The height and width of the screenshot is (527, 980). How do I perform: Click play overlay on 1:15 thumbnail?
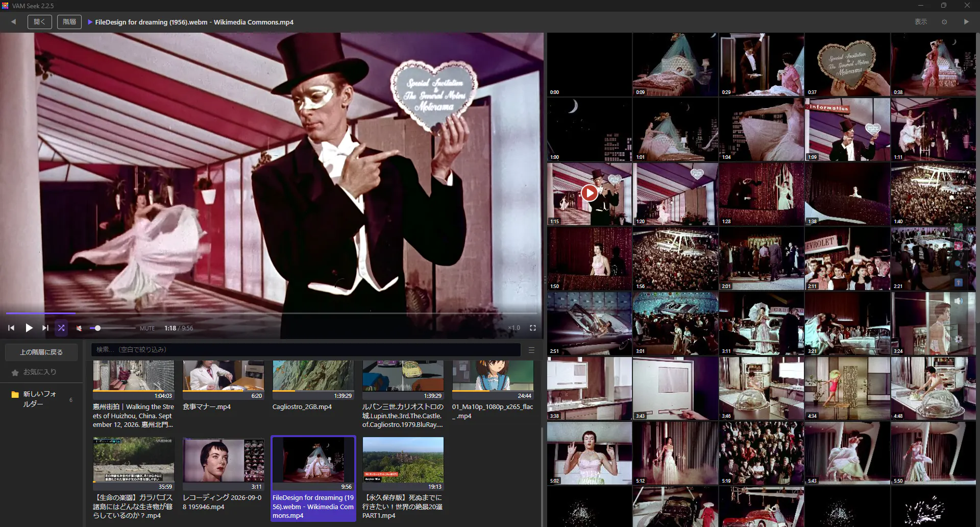coord(590,193)
